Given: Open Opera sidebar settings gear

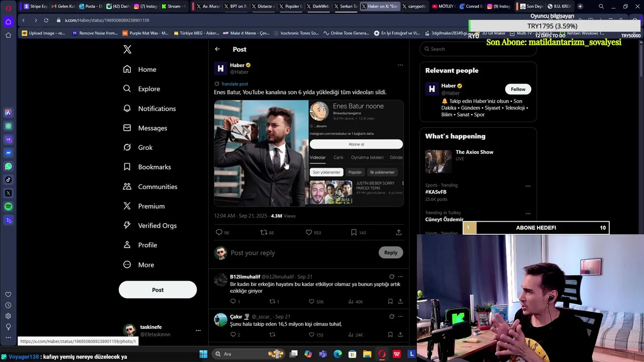Looking at the screenshot, I should [x=8, y=316].
